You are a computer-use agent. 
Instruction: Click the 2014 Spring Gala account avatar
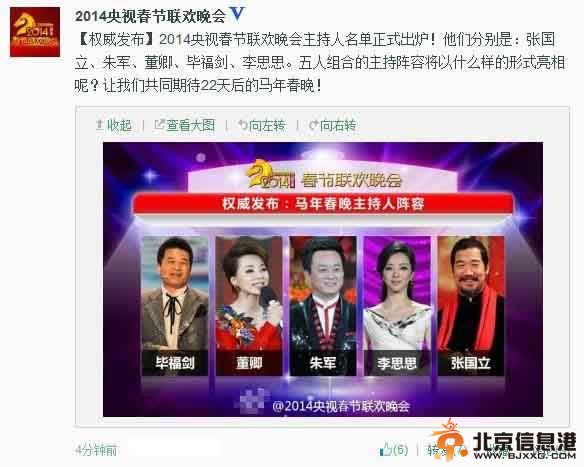(35, 32)
